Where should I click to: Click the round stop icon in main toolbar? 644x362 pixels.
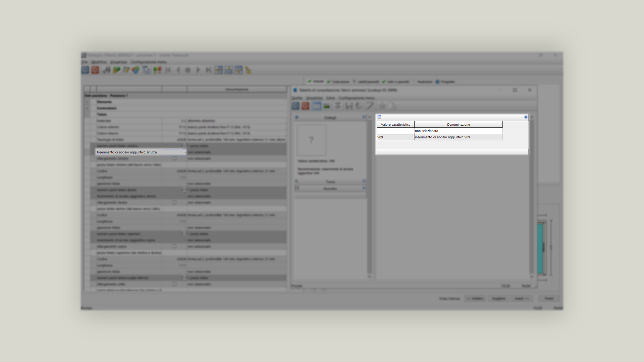coord(188,70)
